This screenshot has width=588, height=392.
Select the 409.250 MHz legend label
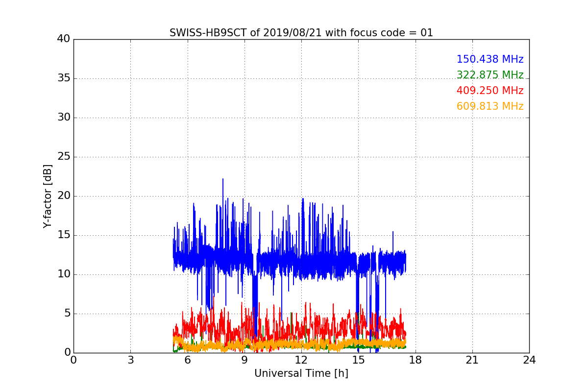click(x=490, y=91)
